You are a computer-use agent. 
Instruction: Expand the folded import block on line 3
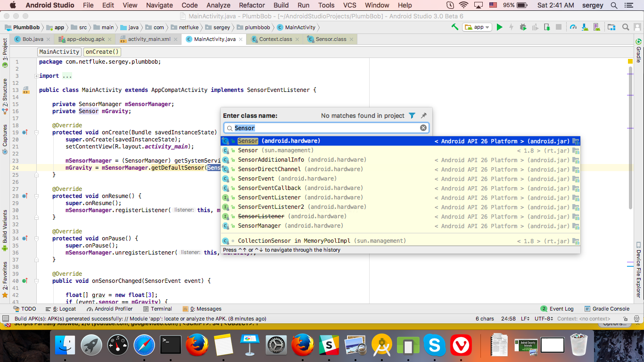[36, 76]
